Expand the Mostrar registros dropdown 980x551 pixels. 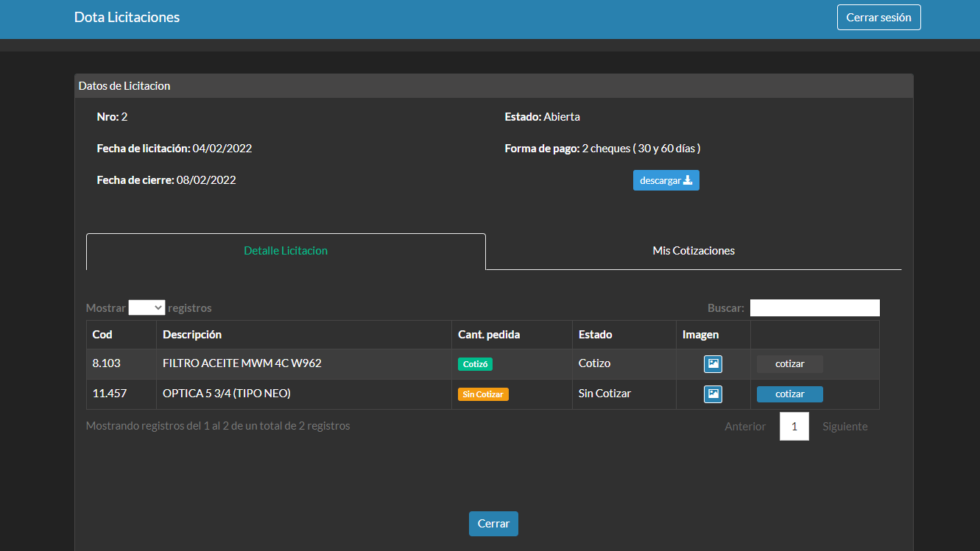(147, 308)
